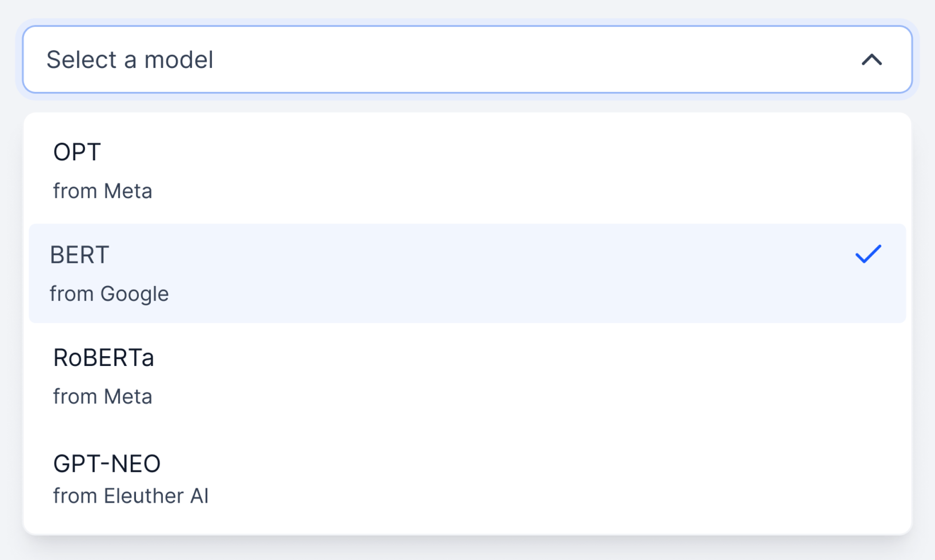Click the "Select a model" placeholder text
The width and height of the screenshot is (935, 560).
129,60
